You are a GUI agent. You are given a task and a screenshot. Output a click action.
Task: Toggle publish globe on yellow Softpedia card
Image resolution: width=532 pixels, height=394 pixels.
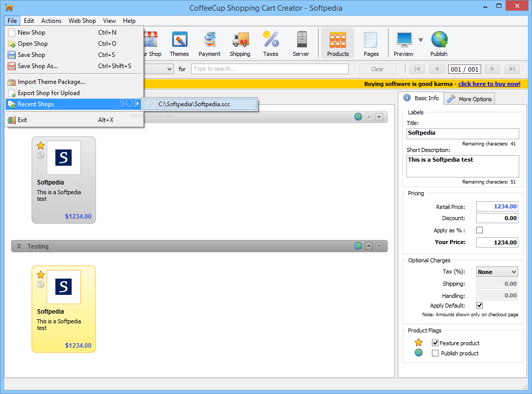click(x=40, y=284)
